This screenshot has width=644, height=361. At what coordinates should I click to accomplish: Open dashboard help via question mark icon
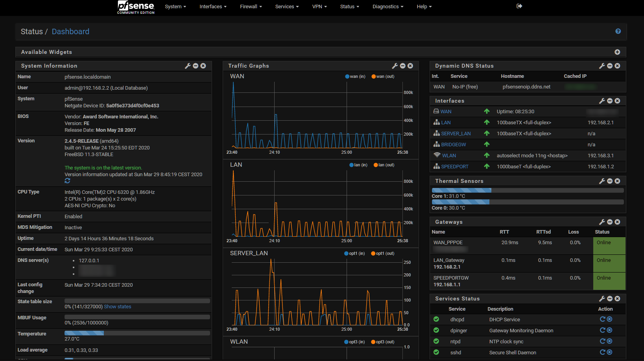point(618,31)
